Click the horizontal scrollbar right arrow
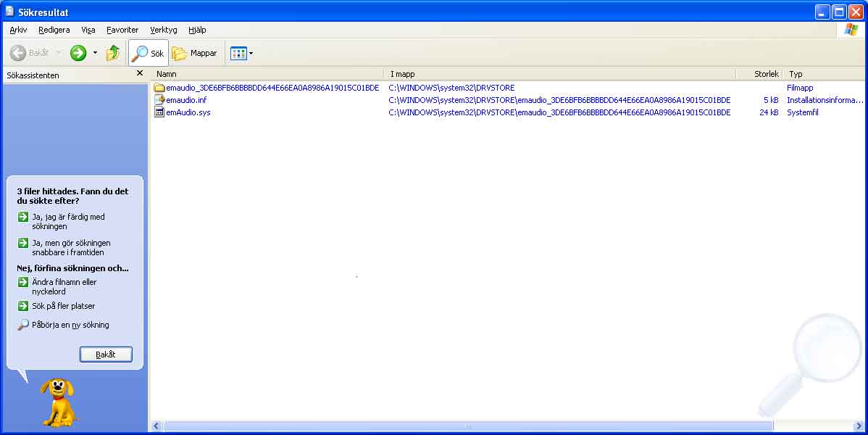 point(859,426)
